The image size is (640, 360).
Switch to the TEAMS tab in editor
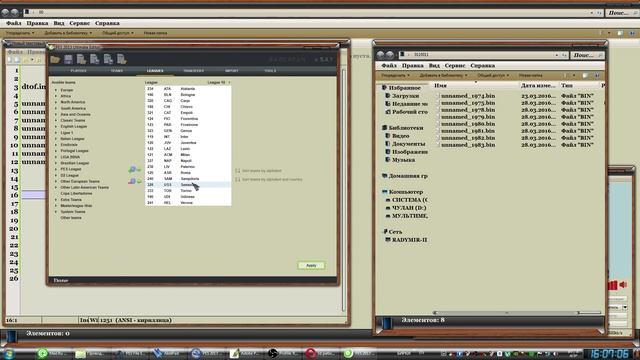coord(117,71)
